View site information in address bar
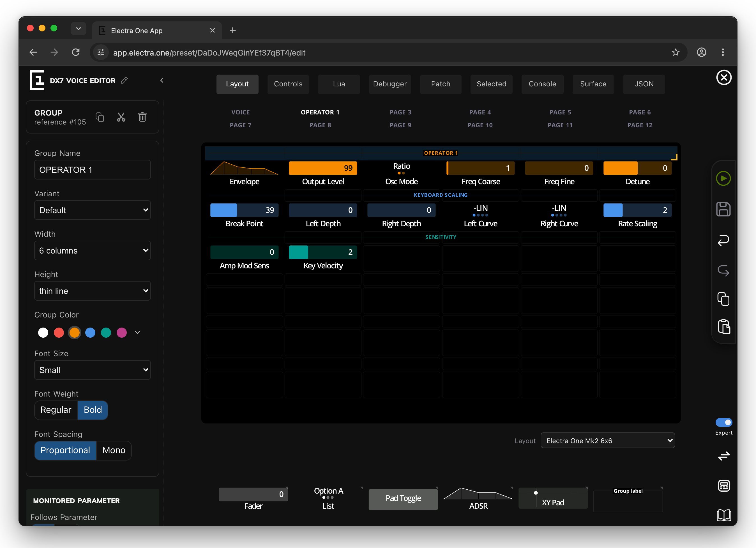The image size is (756, 548). [101, 52]
